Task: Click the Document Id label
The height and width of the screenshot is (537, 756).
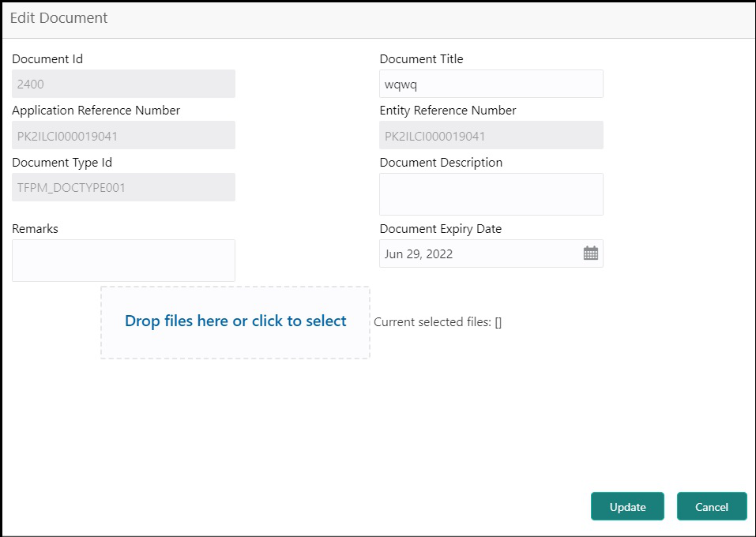Action: (x=47, y=58)
